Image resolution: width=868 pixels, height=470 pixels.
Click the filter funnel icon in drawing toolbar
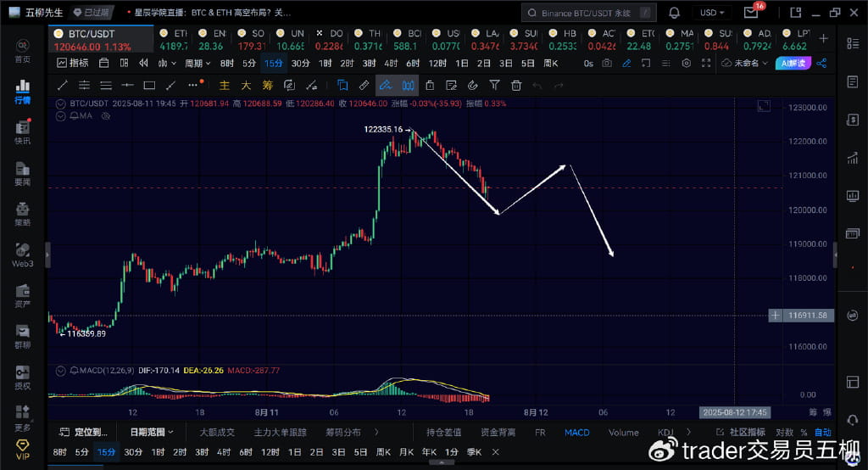[494, 86]
